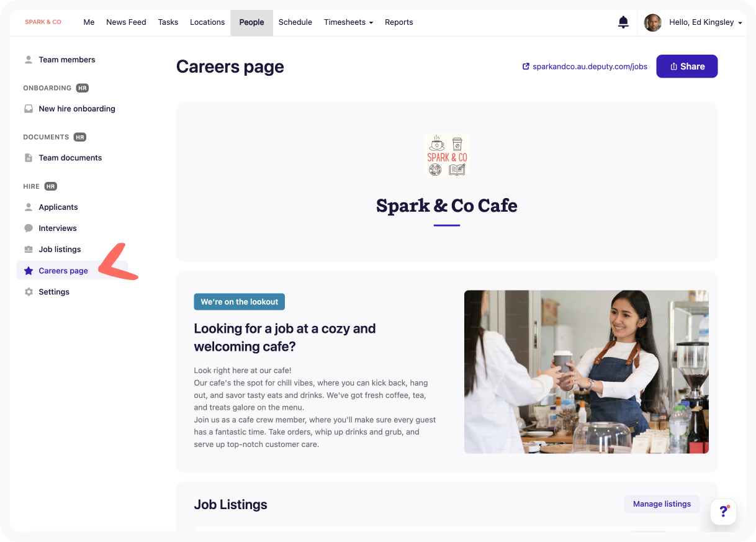Click the Manage listings button
The image size is (756, 542).
(x=662, y=504)
